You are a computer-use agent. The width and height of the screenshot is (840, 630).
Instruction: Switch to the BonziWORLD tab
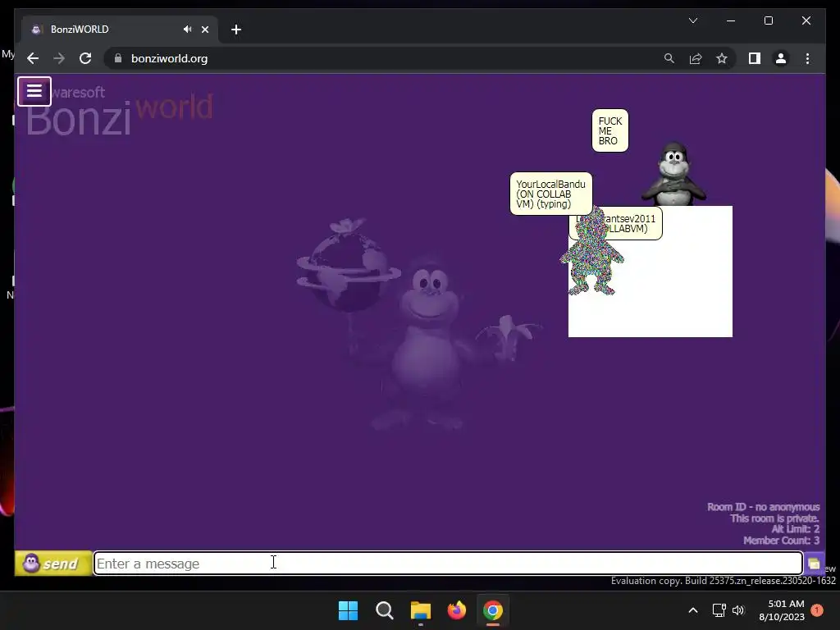tap(120, 30)
